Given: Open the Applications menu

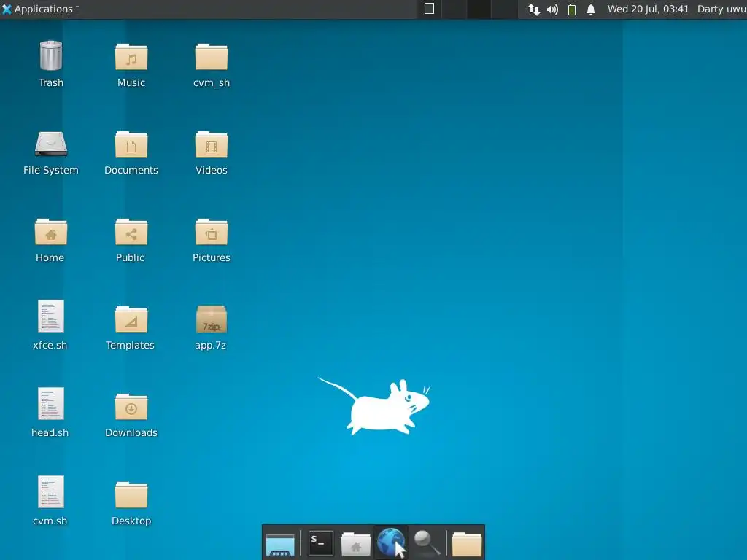Looking at the screenshot, I should [40, 9].
